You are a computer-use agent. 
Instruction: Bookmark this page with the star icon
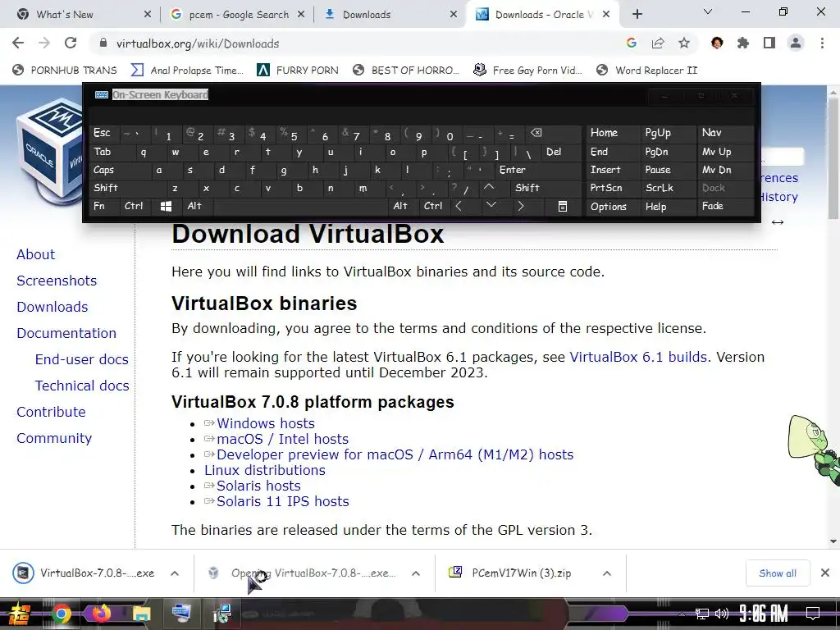684,43
